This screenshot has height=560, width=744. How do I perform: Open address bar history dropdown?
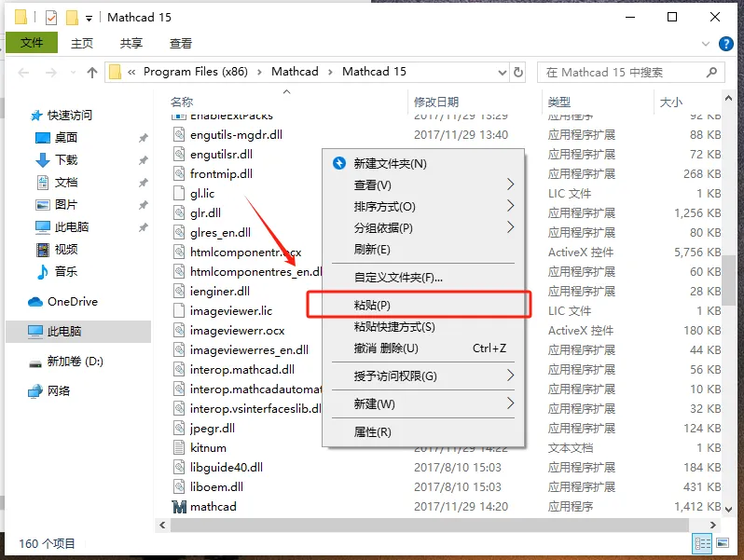pos(503,72)
